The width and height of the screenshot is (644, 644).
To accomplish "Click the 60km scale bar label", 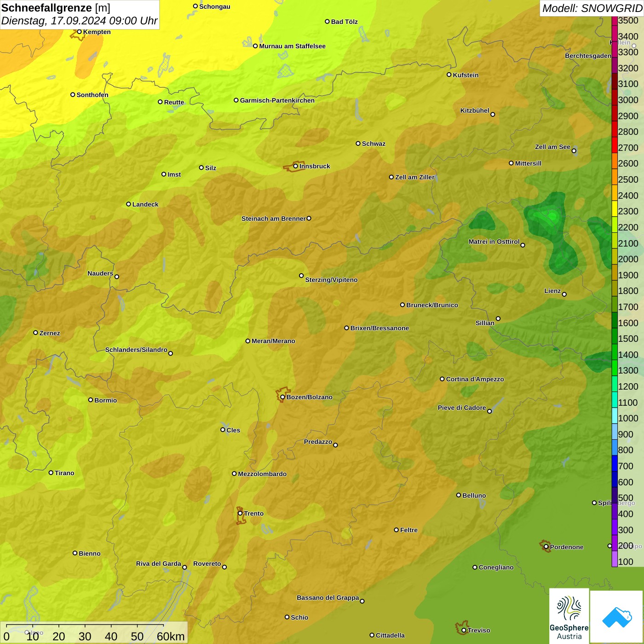I will [171, 636].
